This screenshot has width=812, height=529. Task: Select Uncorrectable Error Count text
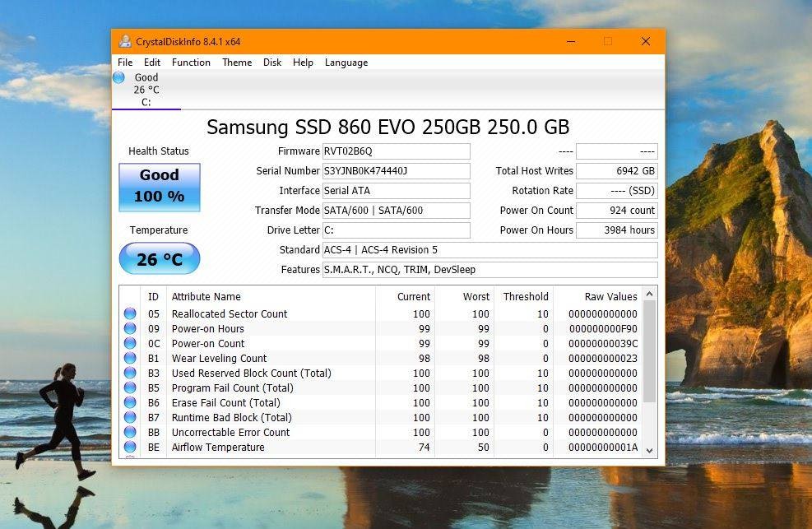[230, 432]
